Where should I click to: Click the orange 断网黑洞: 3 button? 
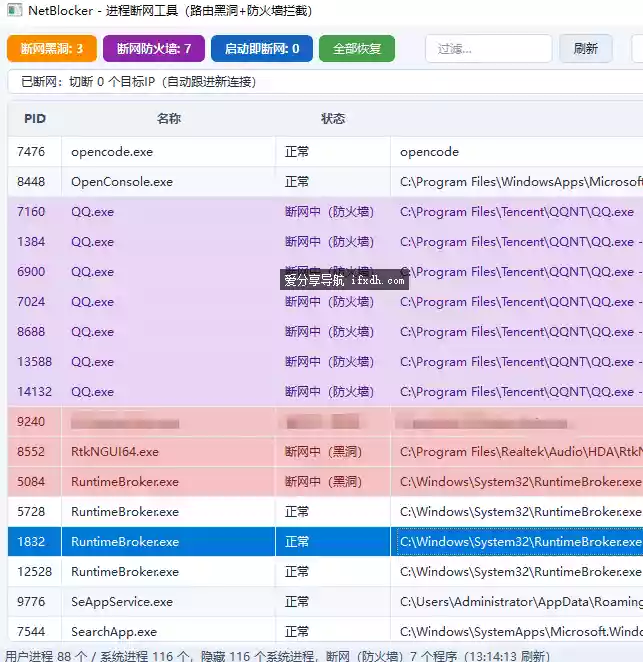(x=52, y=49)
